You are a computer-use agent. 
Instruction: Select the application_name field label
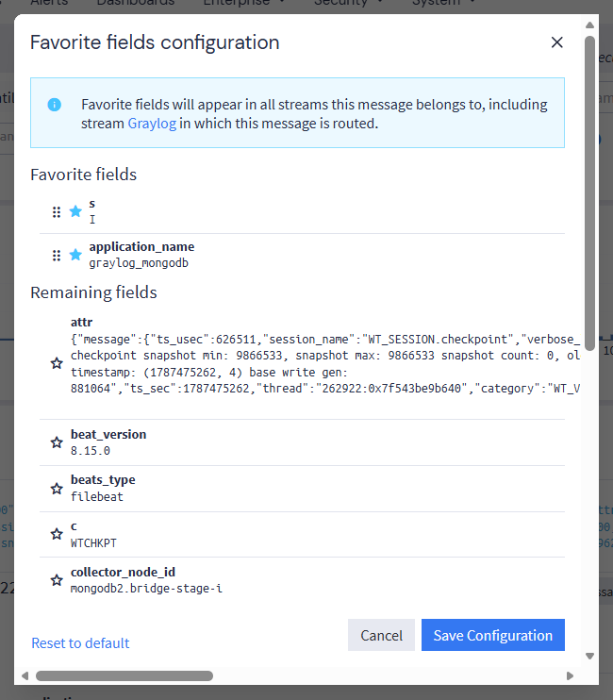point(141,246)
